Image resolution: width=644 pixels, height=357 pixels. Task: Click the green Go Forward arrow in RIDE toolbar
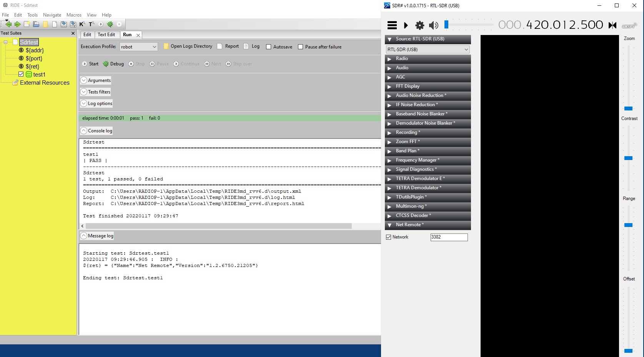click(17, 24)
